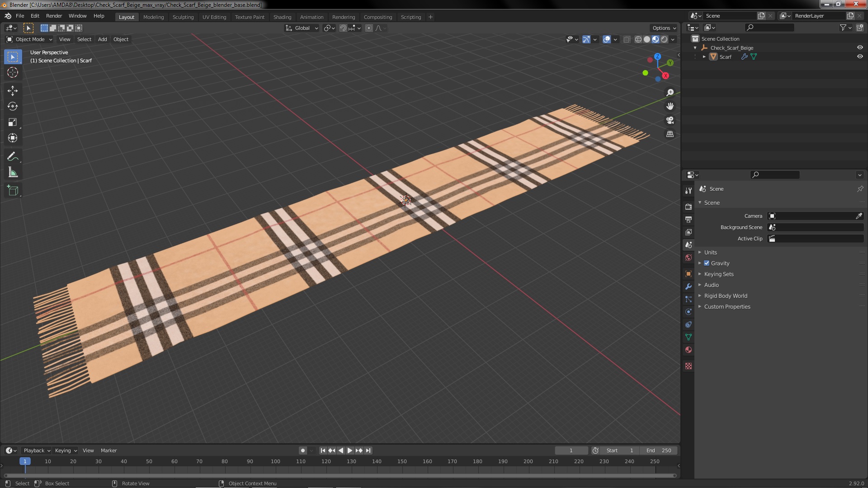
Task: Select the Add Cube tool
Action: (13, 191)
